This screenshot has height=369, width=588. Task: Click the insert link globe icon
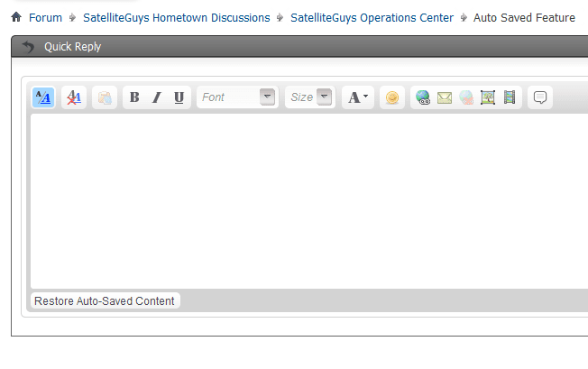point(423,97)
